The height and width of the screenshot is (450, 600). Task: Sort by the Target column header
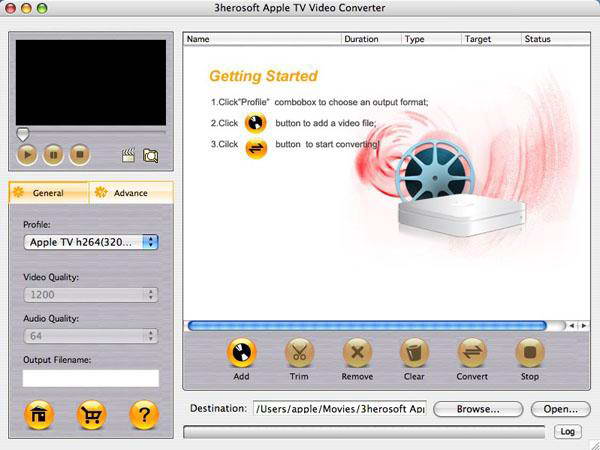[491, 39]
